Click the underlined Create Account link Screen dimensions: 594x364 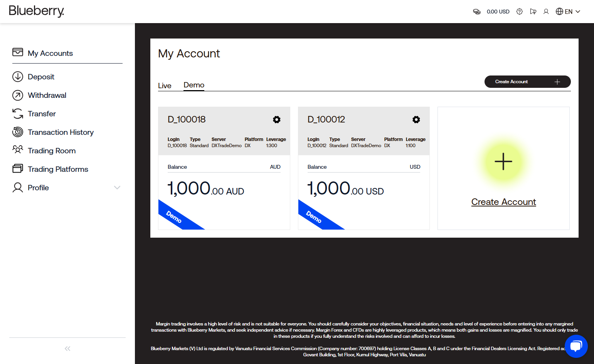(503, 202)
